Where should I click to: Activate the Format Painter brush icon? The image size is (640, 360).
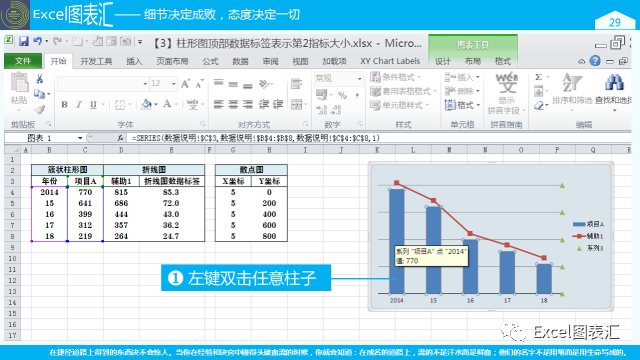pyautogui.click(x=40, y=109)
